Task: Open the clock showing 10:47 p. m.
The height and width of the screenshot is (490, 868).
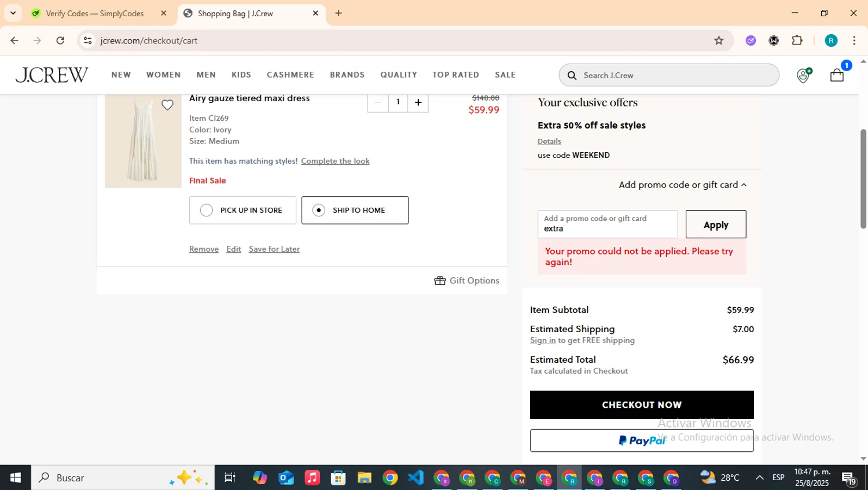Action: 812,478
